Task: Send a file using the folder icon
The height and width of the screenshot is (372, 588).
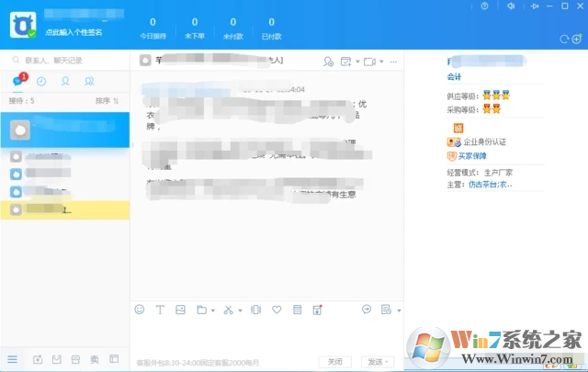Action: tap(202, 310)
